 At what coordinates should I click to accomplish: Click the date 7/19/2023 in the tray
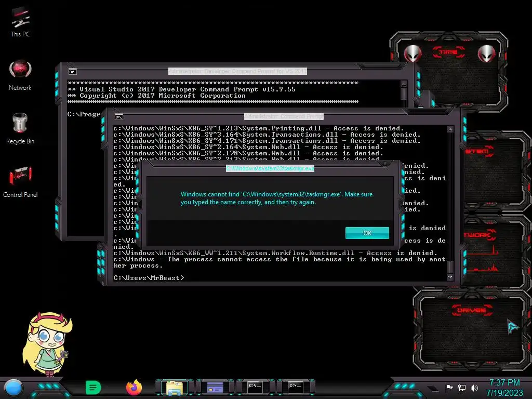click(504, 393)
